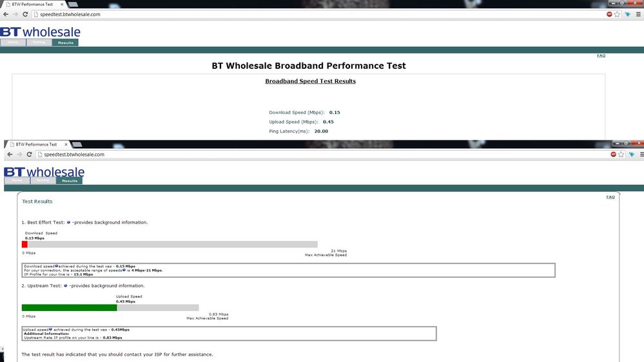The height and width of the screenshot is (362, 644).
Task: Click the green upload speed progress bar
Action: pyautogui.click(x=70, y=307)
